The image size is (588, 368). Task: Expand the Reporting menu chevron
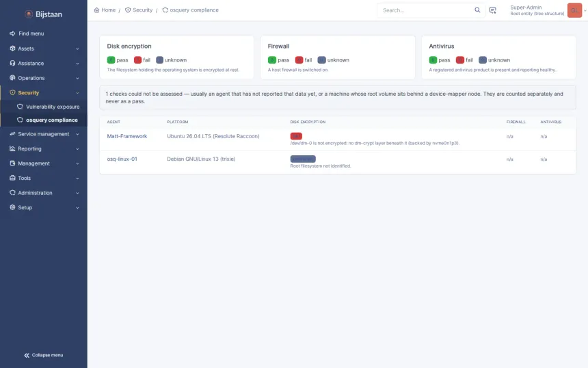point(77,149)
